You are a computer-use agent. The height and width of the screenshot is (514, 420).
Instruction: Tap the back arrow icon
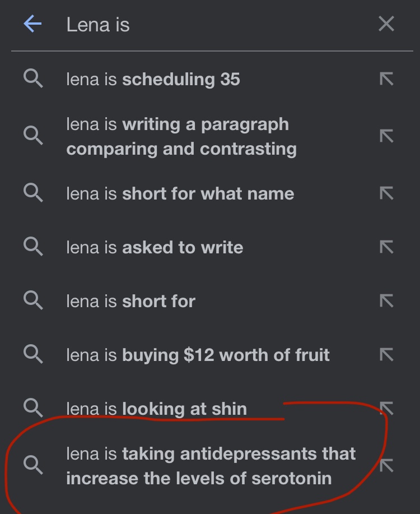(x=33, y=24)
